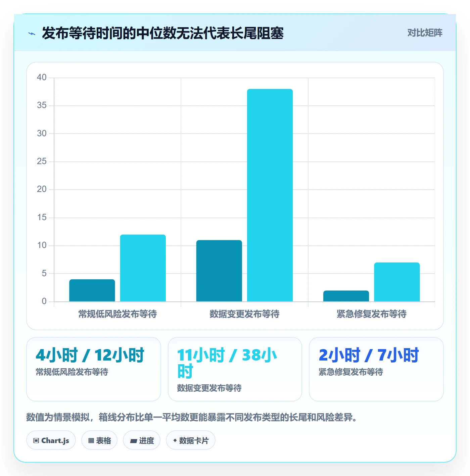The image size is (470, 476).
Task: Open the 2小时 / 7小时 data card
Action: tap(376, 369)
